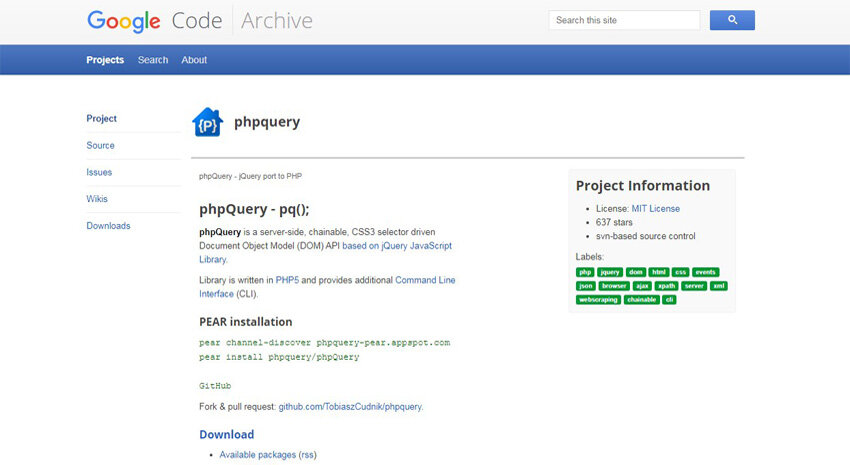Open the github.com/TobiaszCudnik/phpquery link
The image size is (850, 465).
coord(350,406)
